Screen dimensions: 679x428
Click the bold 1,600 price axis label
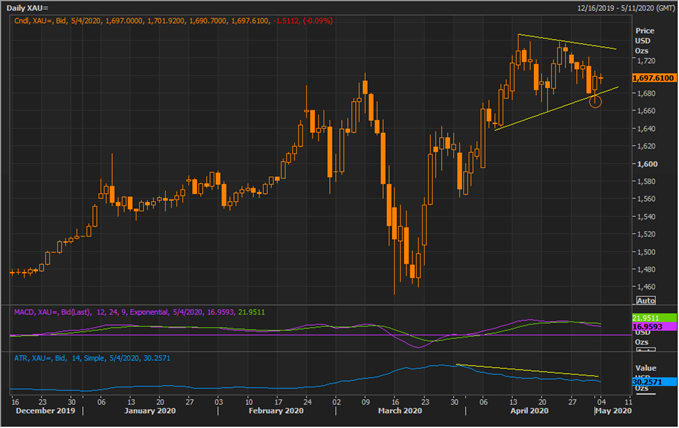click(647, 164)
